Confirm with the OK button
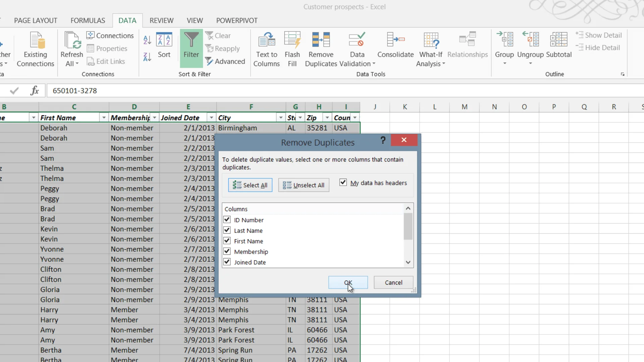 (348, 283)
